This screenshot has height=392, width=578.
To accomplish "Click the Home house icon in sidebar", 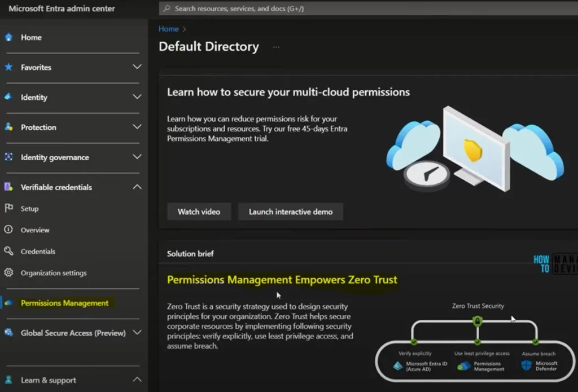I will coord(8,37).
